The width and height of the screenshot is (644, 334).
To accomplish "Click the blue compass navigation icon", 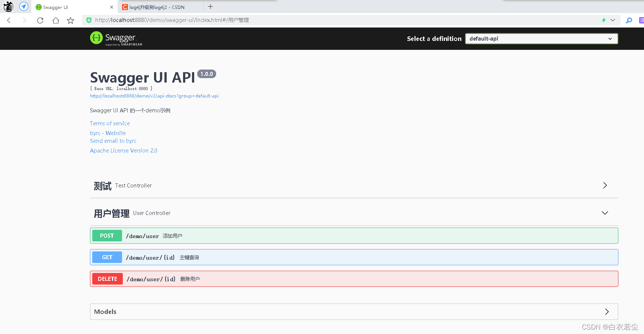I will click(x=24, y=6).
